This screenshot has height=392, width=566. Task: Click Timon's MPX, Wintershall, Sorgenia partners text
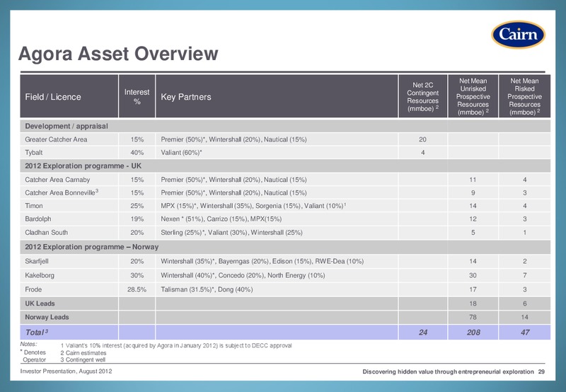click(x=253, y=206)
